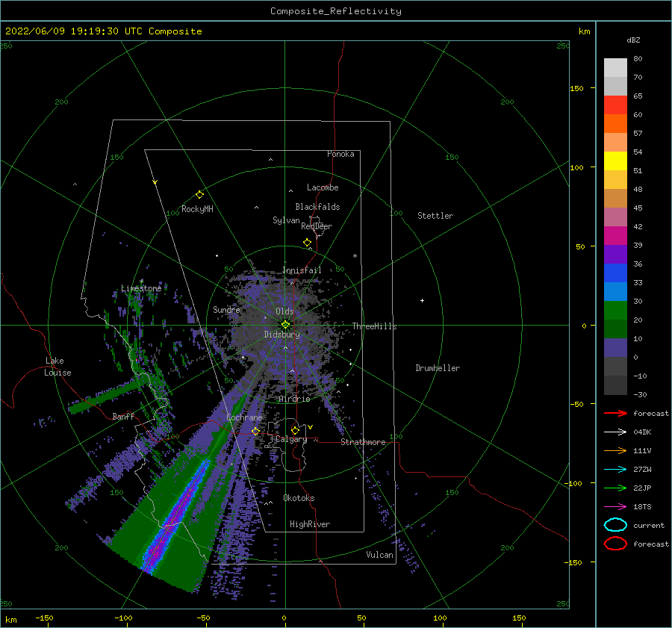Click the white plus marker east of ThreeHills
672x628 pixels.
pos(422,300)
